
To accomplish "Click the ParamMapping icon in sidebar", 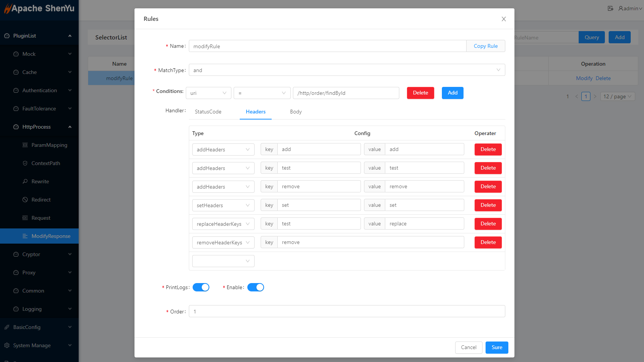I will click(25, 145).
